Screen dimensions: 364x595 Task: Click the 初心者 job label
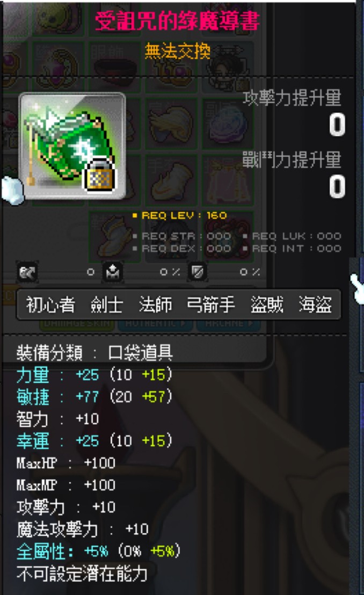[50, 305]
